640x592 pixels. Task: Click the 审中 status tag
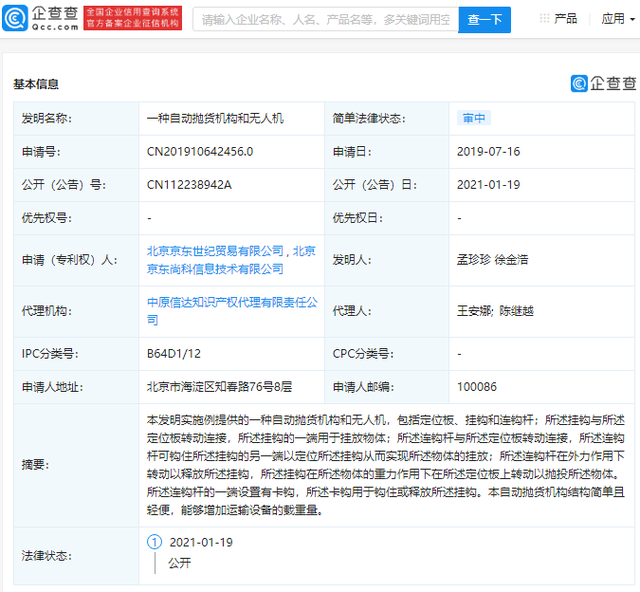tap(474, 118)
